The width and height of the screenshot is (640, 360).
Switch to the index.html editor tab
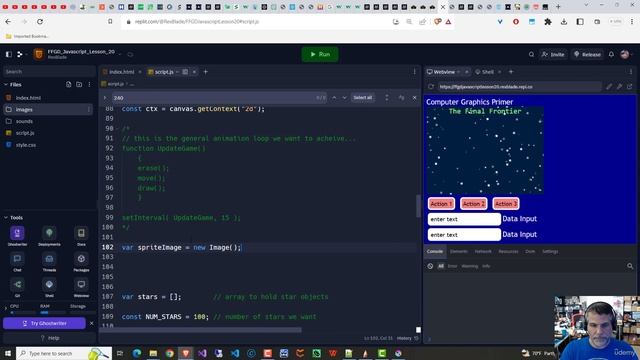tap(122, 72)
